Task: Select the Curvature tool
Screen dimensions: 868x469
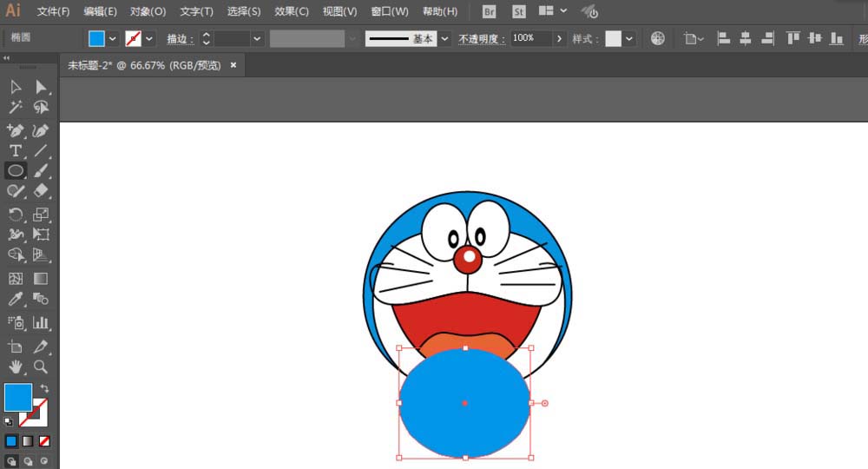Action: 41,130
